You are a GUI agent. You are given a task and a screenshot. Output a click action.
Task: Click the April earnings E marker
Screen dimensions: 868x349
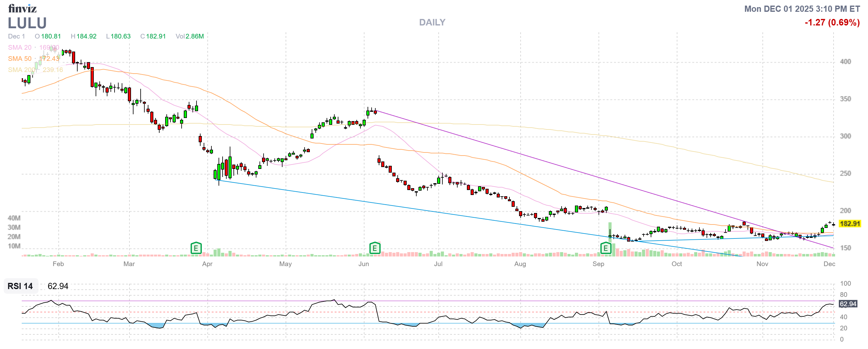point(196,248)
